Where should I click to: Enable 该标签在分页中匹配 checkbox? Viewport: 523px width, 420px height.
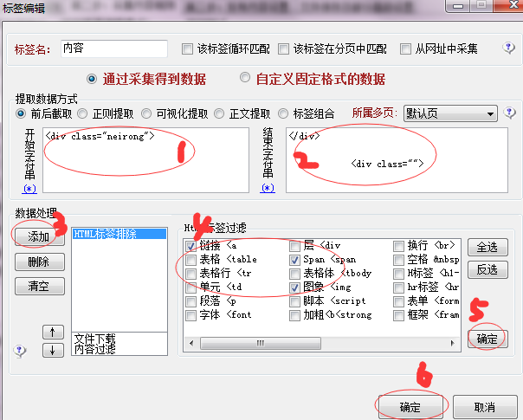[x=283, y=49]
